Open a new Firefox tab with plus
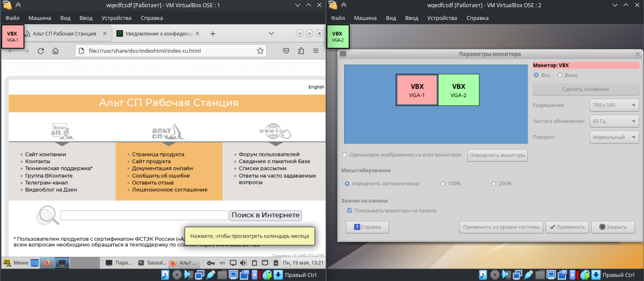Screen dimensions: 644x281 coord(213,34)
